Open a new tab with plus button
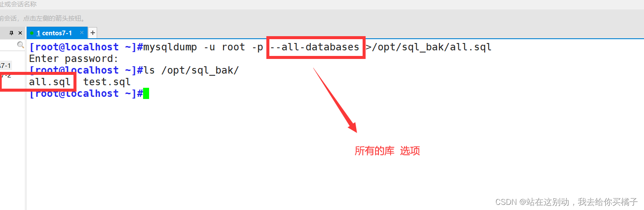 click(x=92, y=33)
